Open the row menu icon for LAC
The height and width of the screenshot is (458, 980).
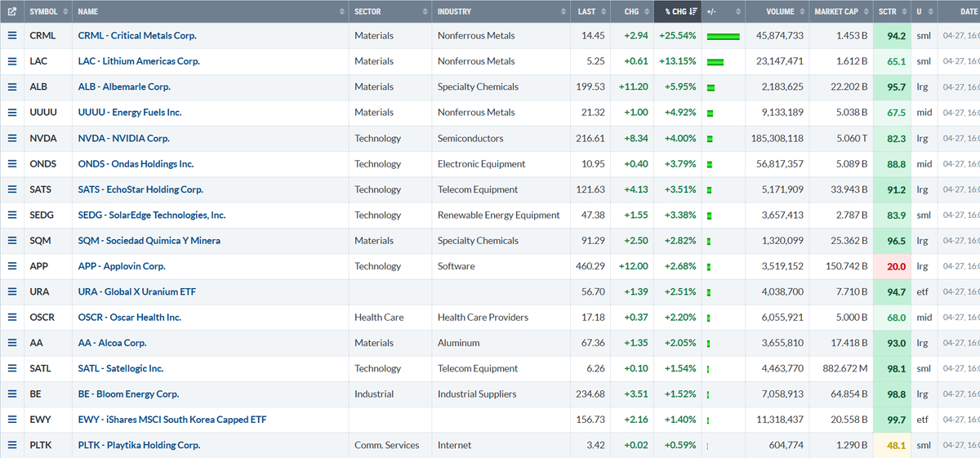(12, 61)
